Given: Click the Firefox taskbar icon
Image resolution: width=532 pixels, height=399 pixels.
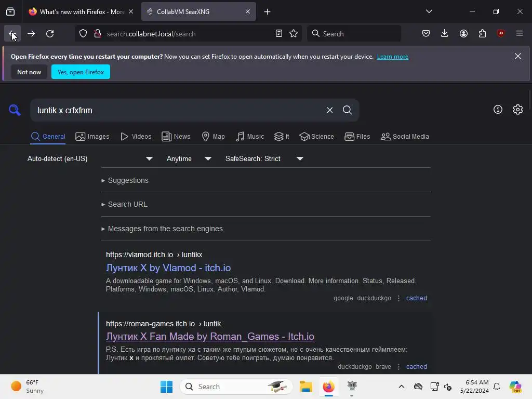Looking at the screenshot, I should pos(328,387).
